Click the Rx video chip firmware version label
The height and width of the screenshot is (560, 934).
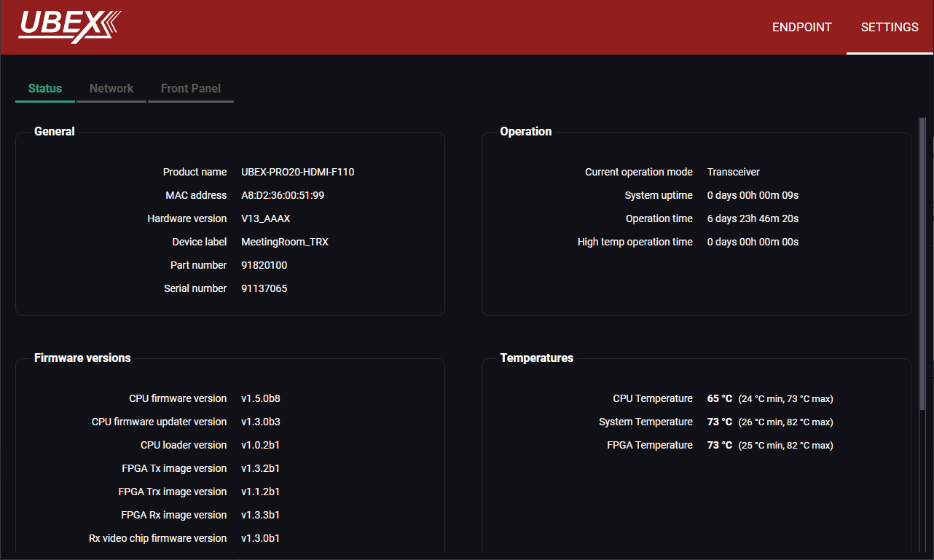157,538
